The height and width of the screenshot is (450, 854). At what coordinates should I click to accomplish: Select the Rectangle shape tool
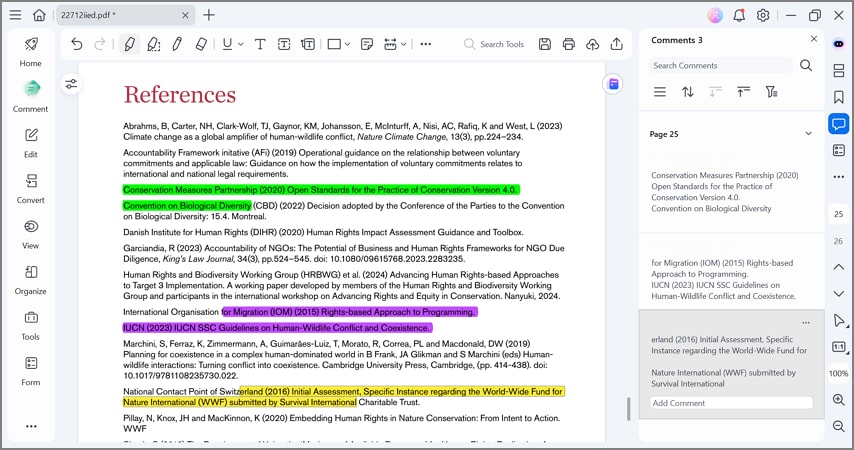(334, 44)
